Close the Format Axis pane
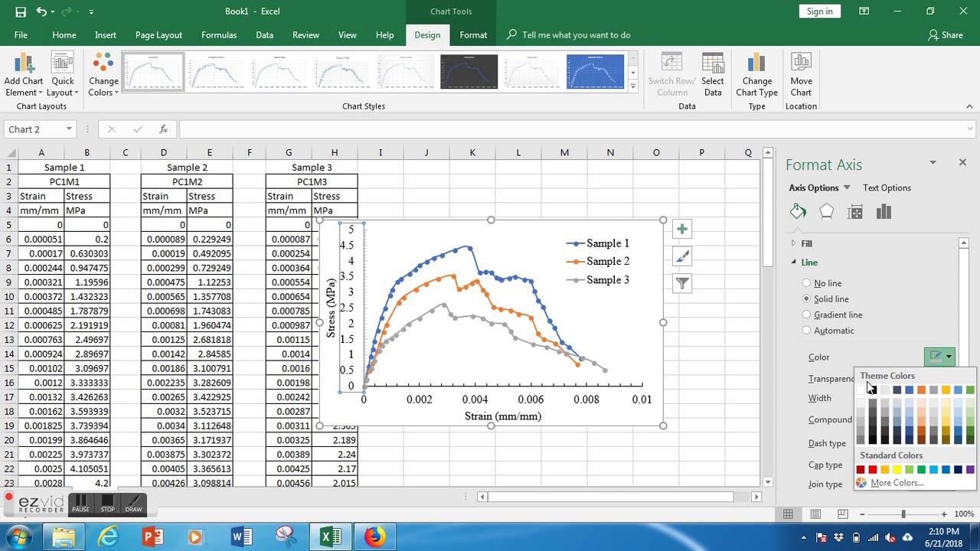Screen dimensions: 980x551 [962, 162]
